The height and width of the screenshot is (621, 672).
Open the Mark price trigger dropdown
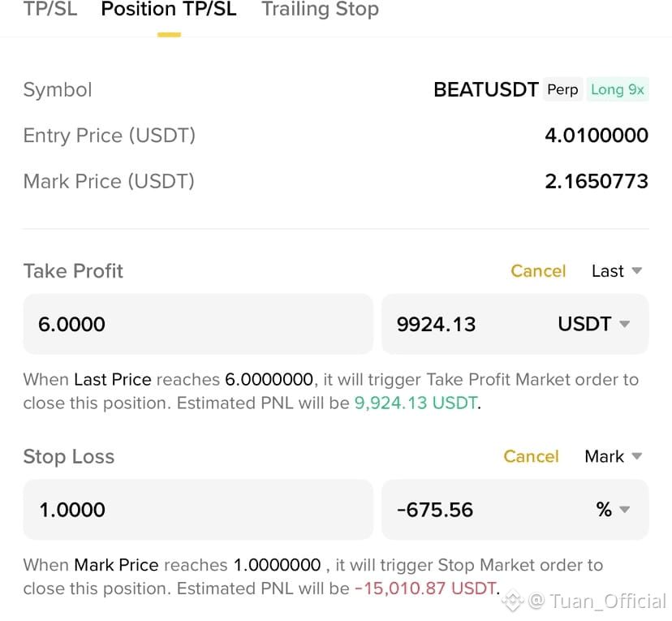(612, 456)
